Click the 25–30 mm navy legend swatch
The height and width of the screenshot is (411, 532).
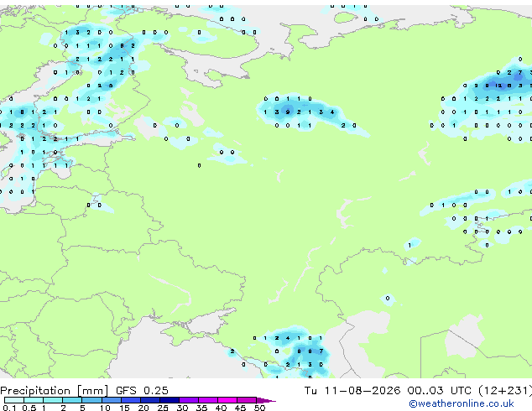point(170,400)
